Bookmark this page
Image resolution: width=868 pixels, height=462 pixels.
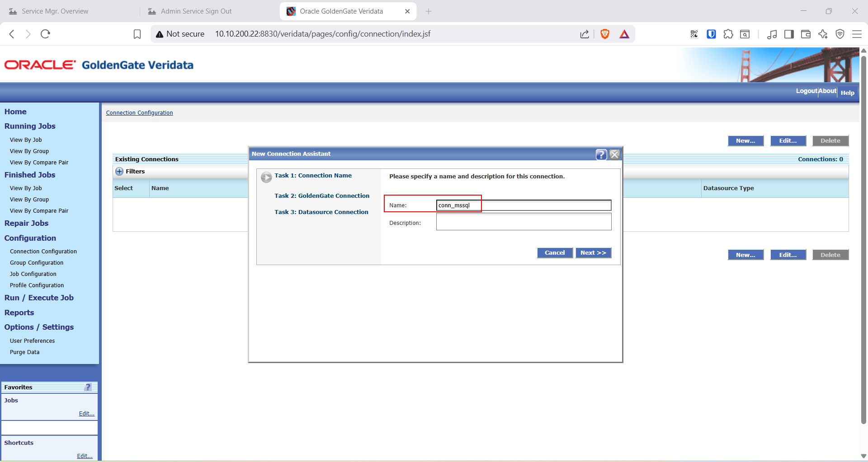[137, 34]
